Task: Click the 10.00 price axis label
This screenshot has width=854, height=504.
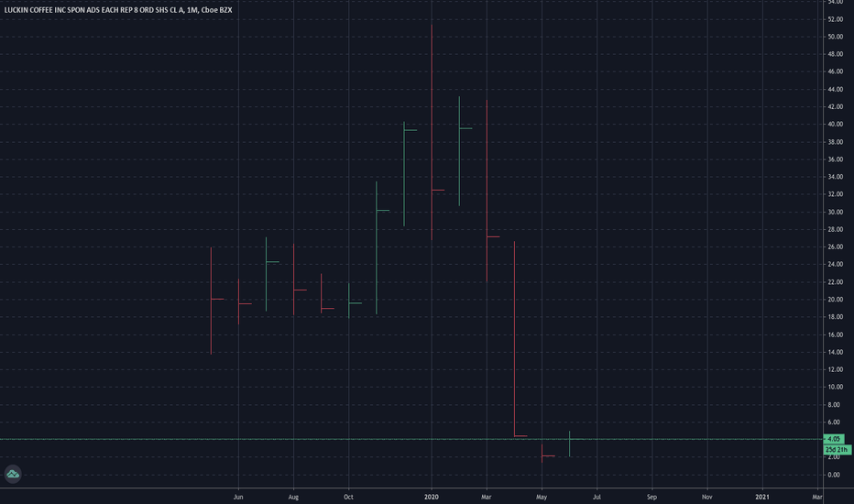Action: (x=835, y=387)
